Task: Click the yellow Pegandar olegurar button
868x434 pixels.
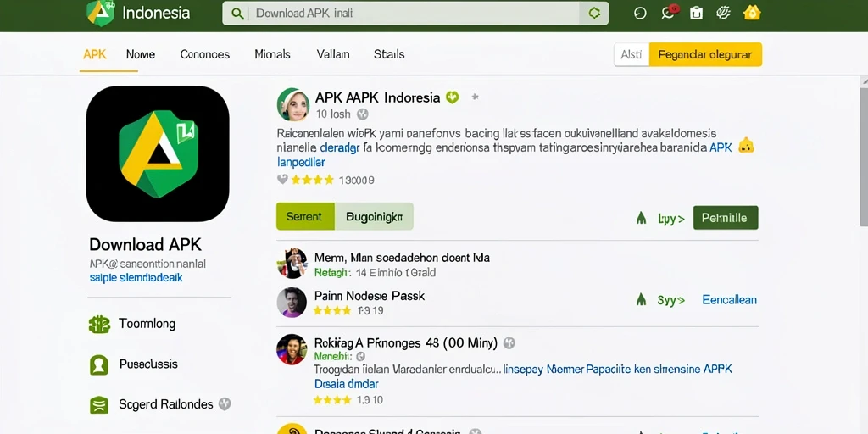Action: click(x=705, y=55)
